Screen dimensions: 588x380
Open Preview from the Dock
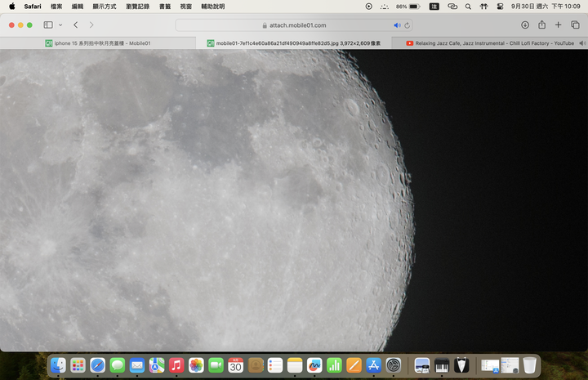pos(422,365)
